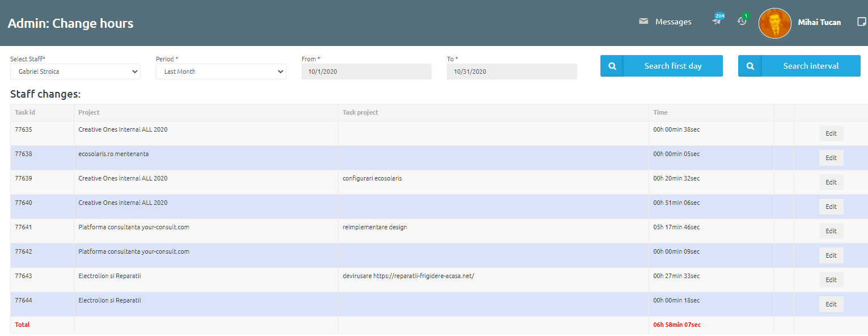This screenshot has height=336, width=868.
Task: Click the note icon beside Mihai Tucan
Action: coord(861,22)
